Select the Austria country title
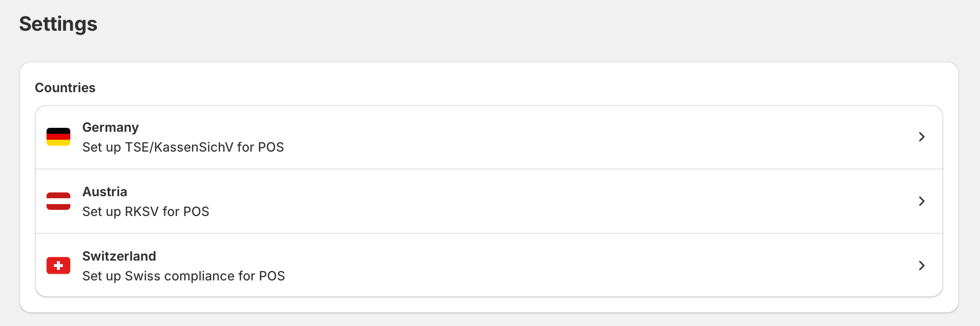This screenshot has height=326, width=980. tap(104, 192)
